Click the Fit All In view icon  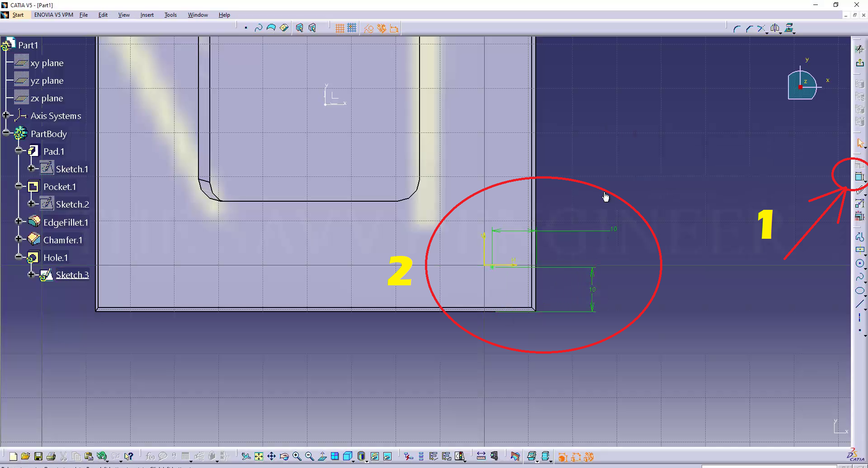pos(259,456)
